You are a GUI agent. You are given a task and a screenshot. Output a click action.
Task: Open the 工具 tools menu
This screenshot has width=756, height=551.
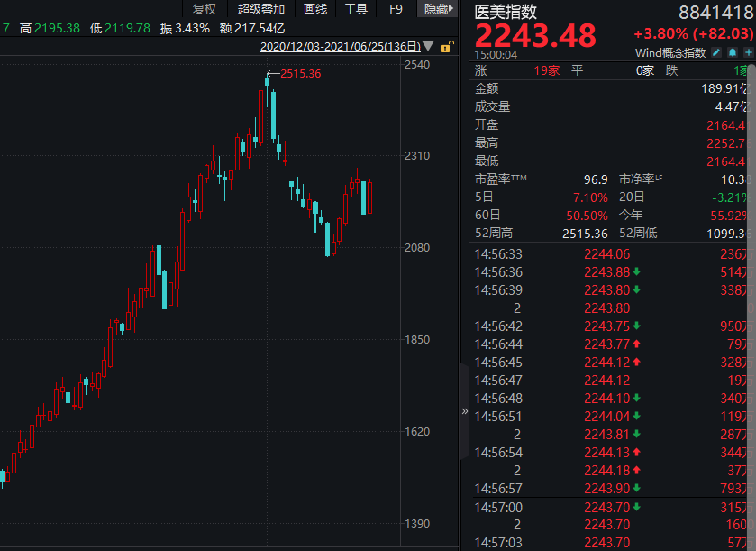356,9
